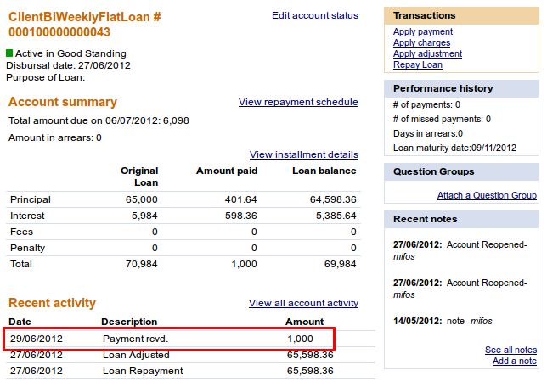Select Apply charges link

[422, 42]
